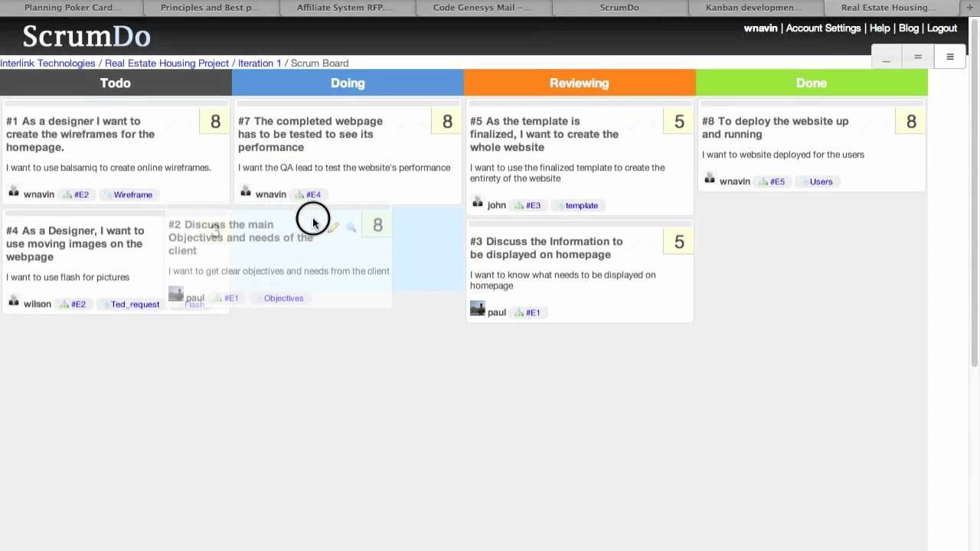The height and width of the screenshot is (551, 980).
Task: Click the magnifier icon on story #2
Action: pyautogui.click(x=351, y=227)
